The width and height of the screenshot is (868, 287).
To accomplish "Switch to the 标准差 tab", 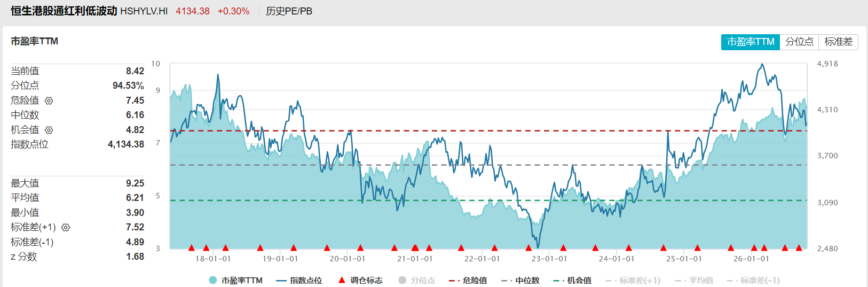I will 838,42.
